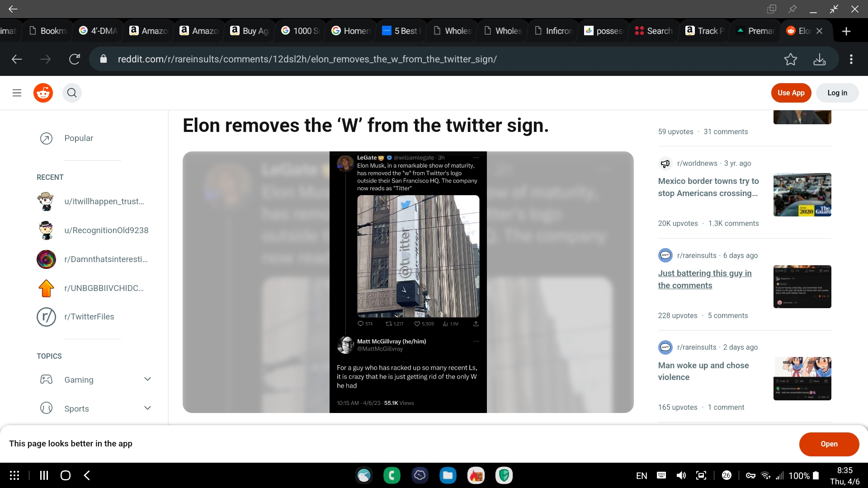
Task: Switch to the Search tab
Action: click(654, 31)
